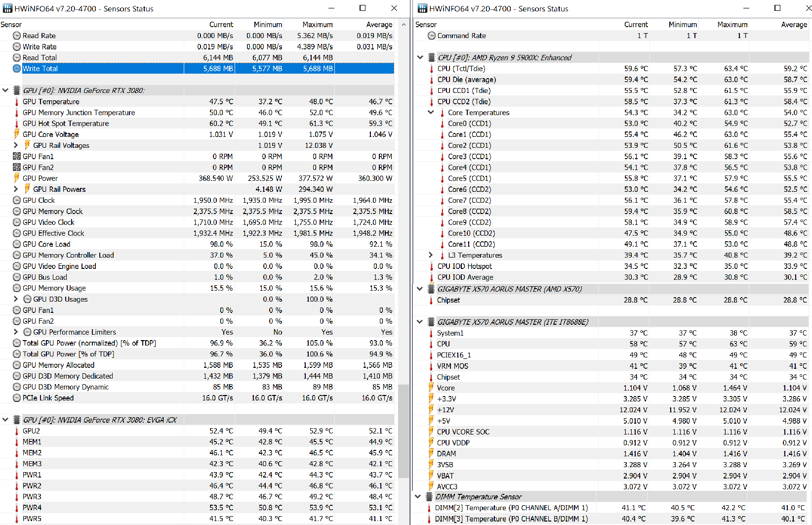The image size is (812, 525).
Task: Click the Vcore lightning icon
Action: click(431, 388)
